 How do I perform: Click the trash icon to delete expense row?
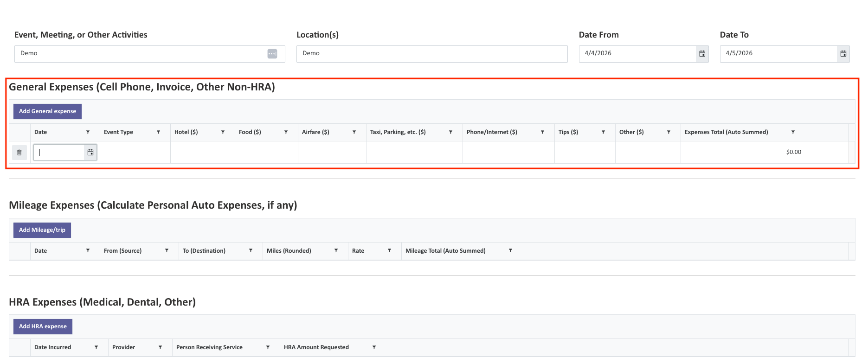pyautogui.click(x=19, y=153)
